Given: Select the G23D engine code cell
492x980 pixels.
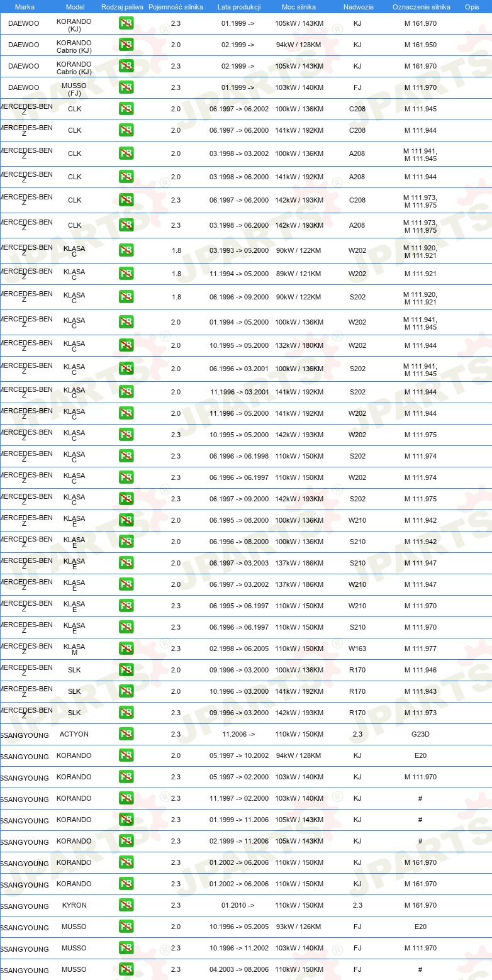Looking at the screenshot, I should coord(420,734).
